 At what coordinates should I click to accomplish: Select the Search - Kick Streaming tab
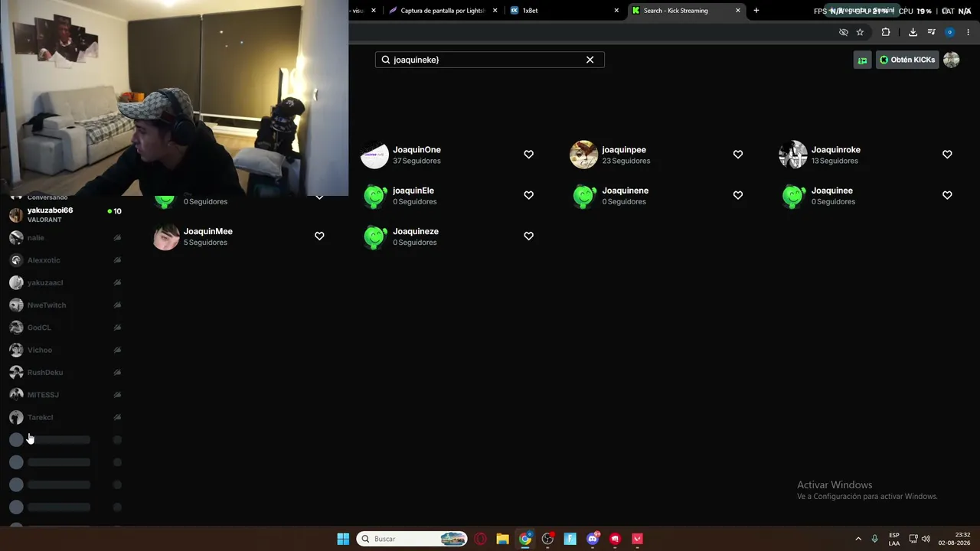686,11
